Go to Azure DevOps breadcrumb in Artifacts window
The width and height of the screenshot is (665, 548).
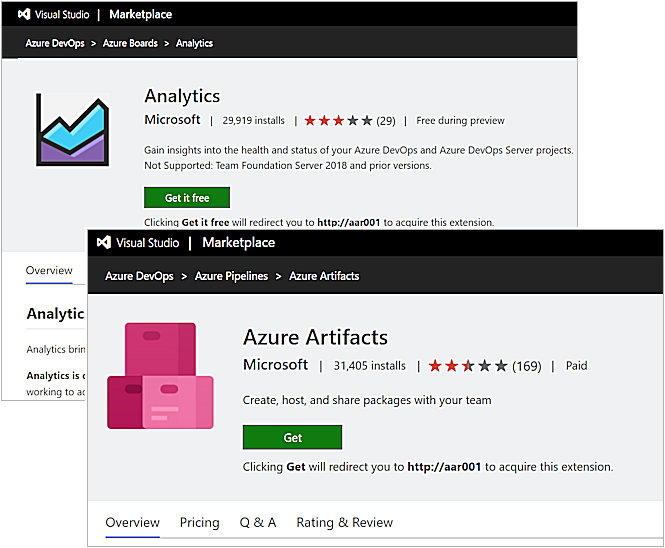139,276
